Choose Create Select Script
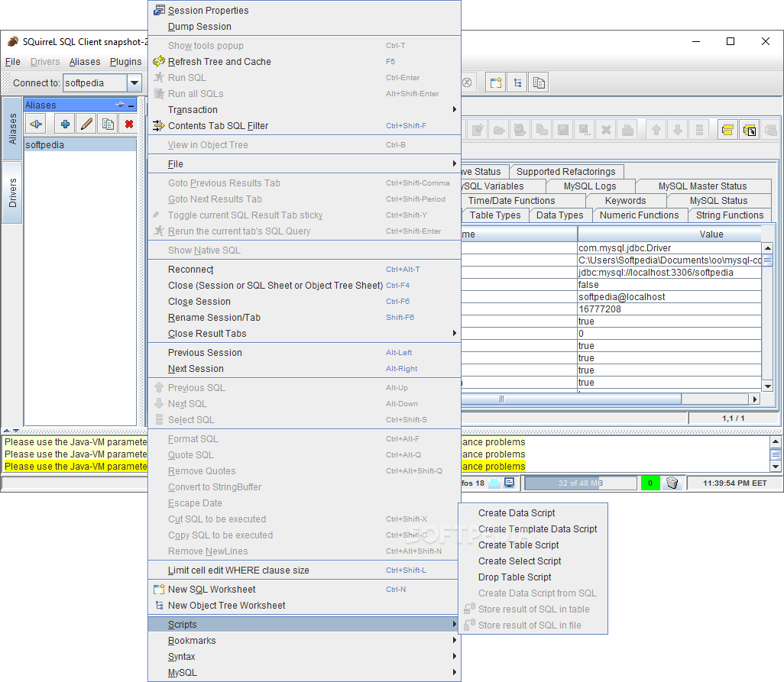784x682 pixels. (533, 561)
